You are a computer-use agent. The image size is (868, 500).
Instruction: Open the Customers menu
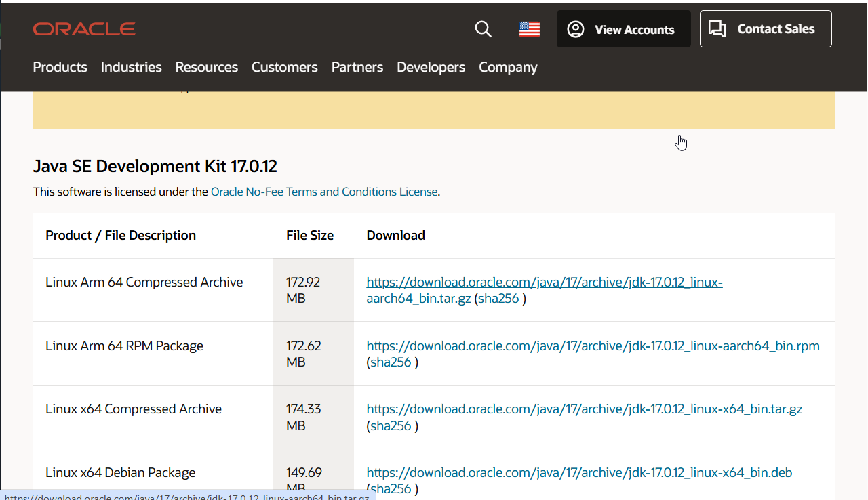point(284,67)
